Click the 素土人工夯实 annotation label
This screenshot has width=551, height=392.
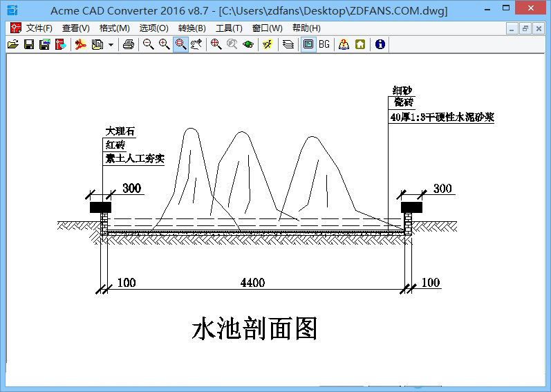[x=135, y=158]
